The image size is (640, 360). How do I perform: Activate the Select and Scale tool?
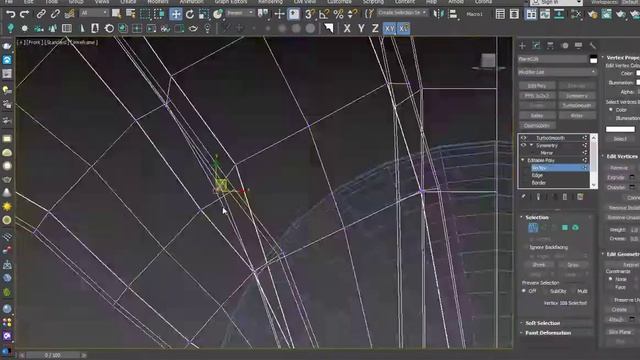click(204, 14)
